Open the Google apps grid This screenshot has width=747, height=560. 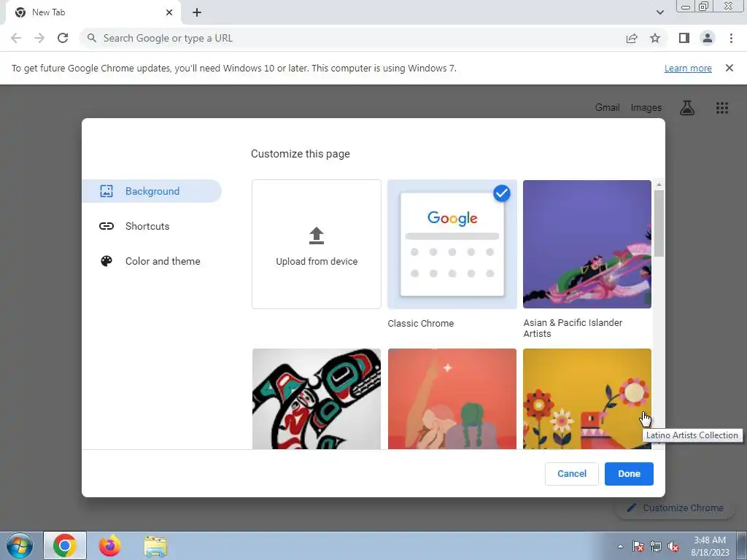click(722, 108)
